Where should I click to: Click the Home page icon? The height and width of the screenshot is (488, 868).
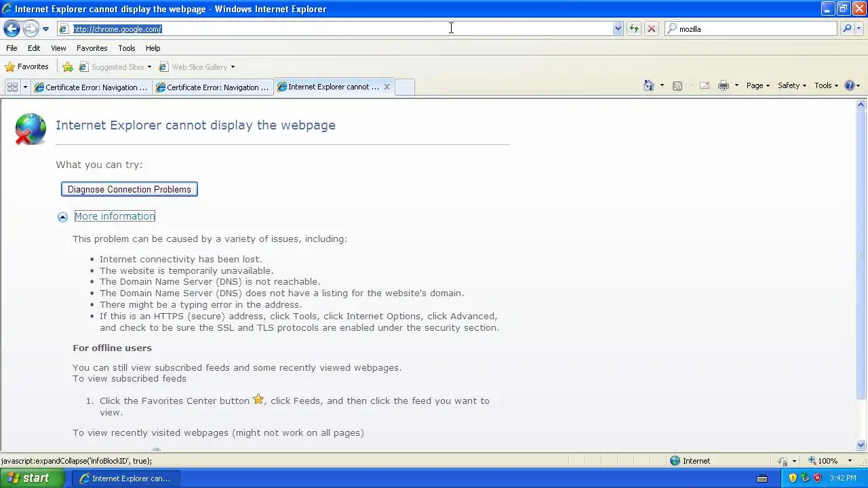(649, 85)
